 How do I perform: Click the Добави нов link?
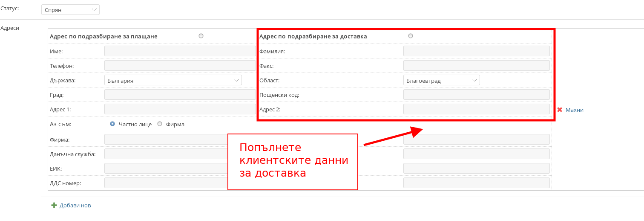[x=75, y=205]
